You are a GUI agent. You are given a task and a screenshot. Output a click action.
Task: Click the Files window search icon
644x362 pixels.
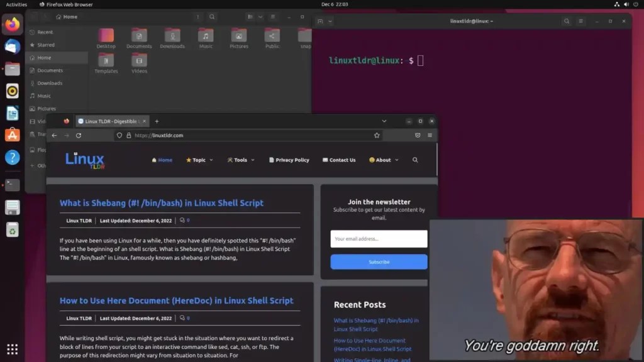click(x=212, y=17)
